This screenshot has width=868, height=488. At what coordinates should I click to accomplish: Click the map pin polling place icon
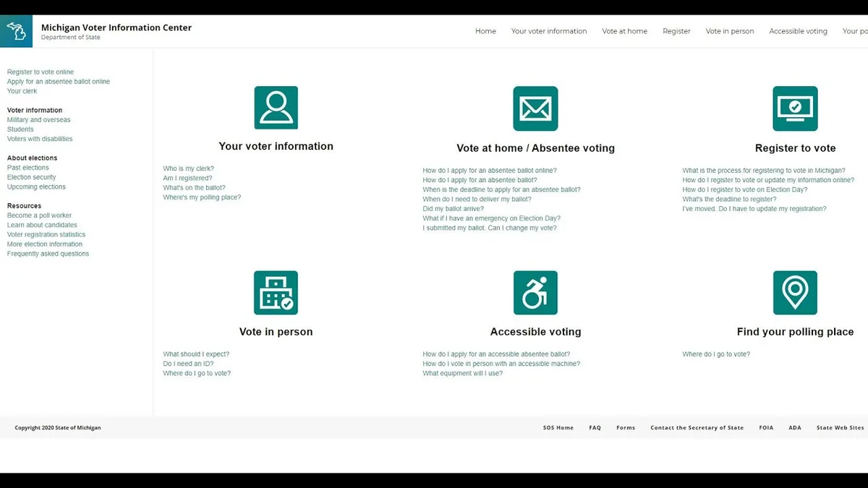tap(795, 293)
